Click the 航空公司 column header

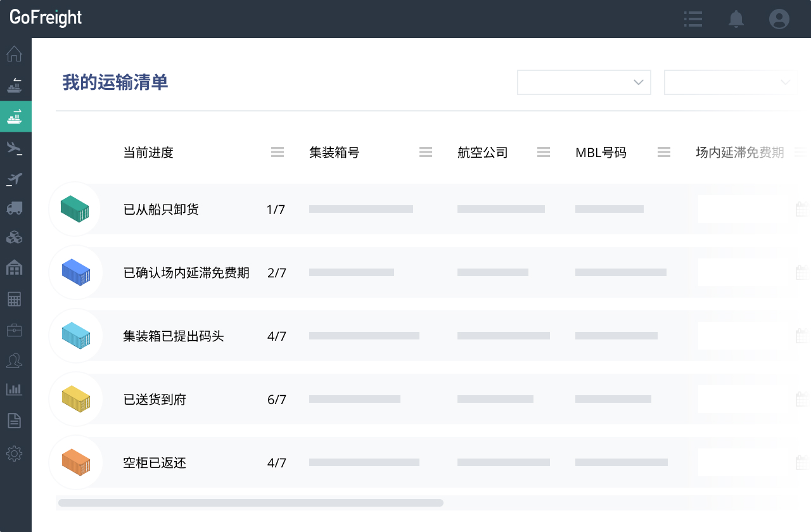[x=483, y=153]
